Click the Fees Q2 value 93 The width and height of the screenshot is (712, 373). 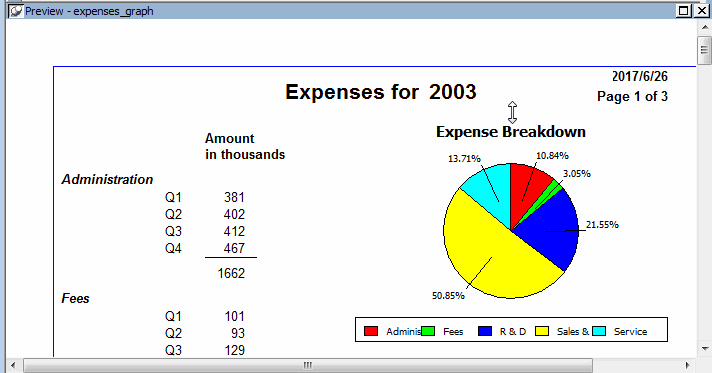point(238,333)
